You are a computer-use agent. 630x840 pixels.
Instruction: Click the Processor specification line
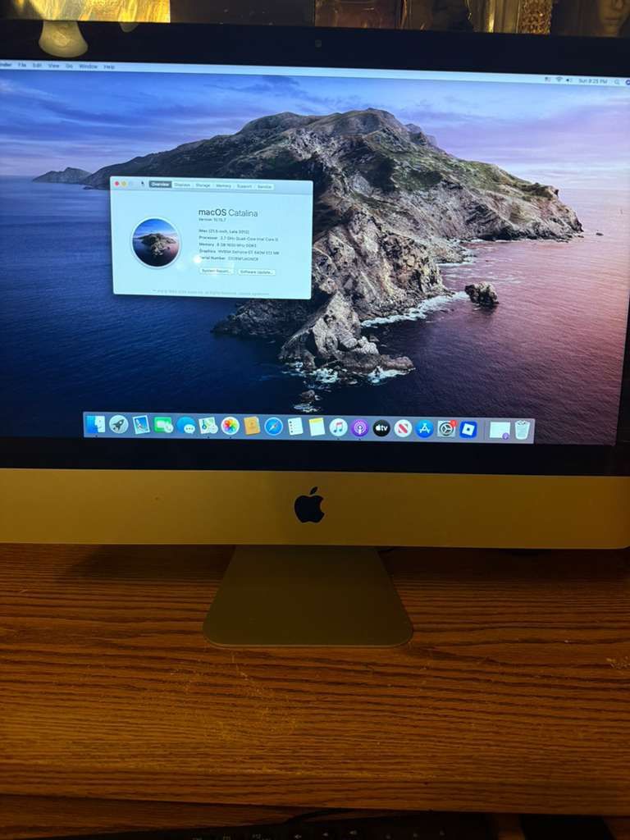(239, 238)
